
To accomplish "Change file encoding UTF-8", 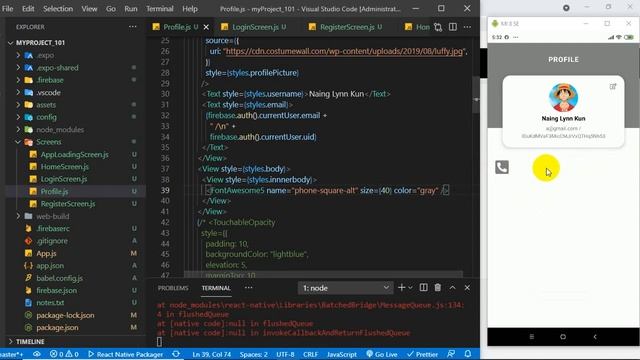I will (x=285, y=354).
